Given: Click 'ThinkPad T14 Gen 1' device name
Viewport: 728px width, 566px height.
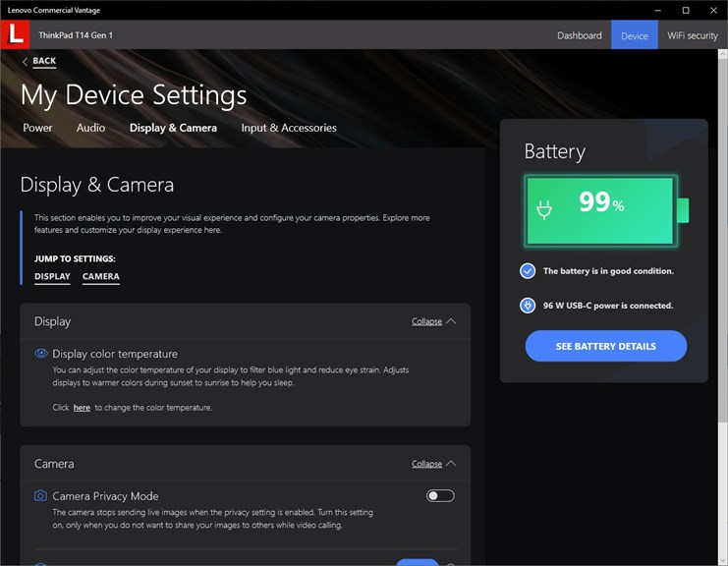Looking at the screenshot, I should [76, 35].
